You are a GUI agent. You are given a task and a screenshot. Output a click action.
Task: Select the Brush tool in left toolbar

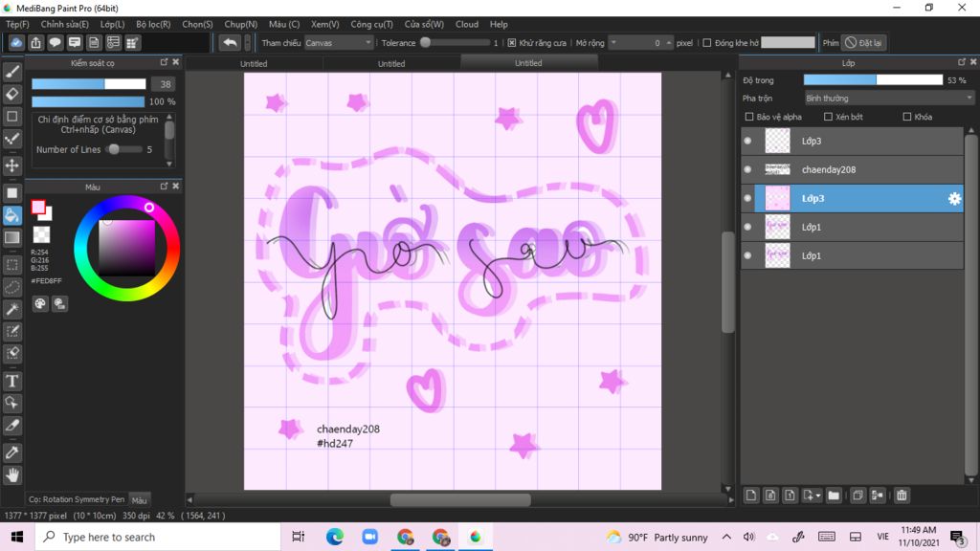12,72
